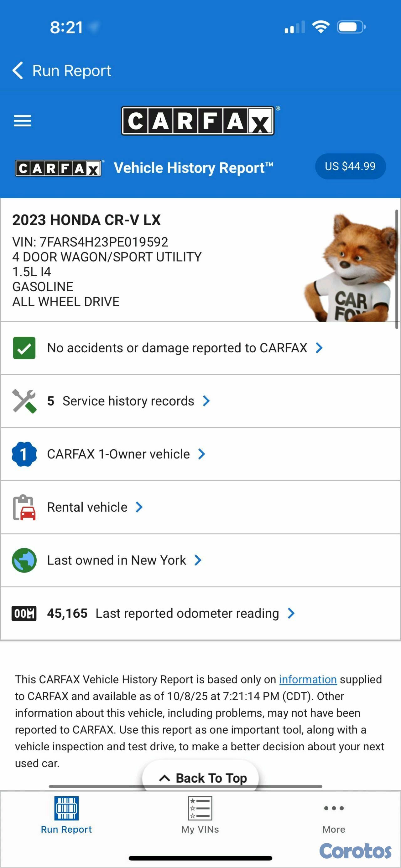Click the green no-accidents checkmark box

(x=24, y=348)
